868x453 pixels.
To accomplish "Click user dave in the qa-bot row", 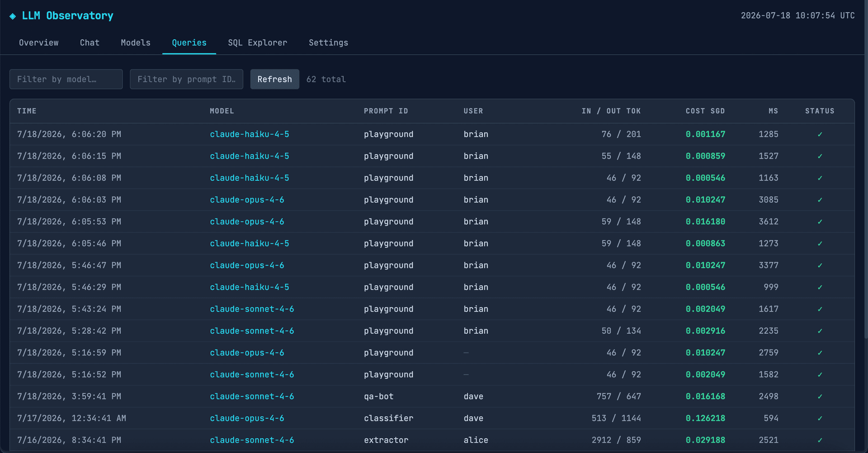I will [473, 396].
